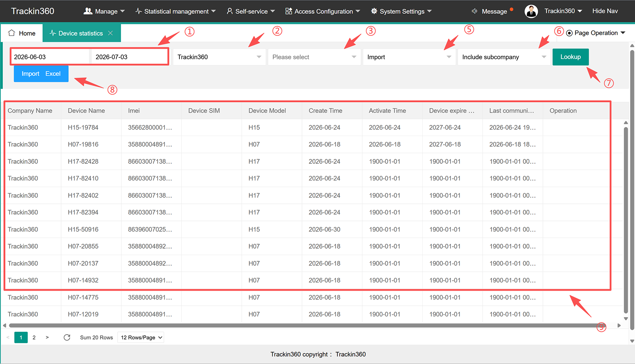Click the table refresh icon
Screen dimensions: 635x364
tap(67, 337)
